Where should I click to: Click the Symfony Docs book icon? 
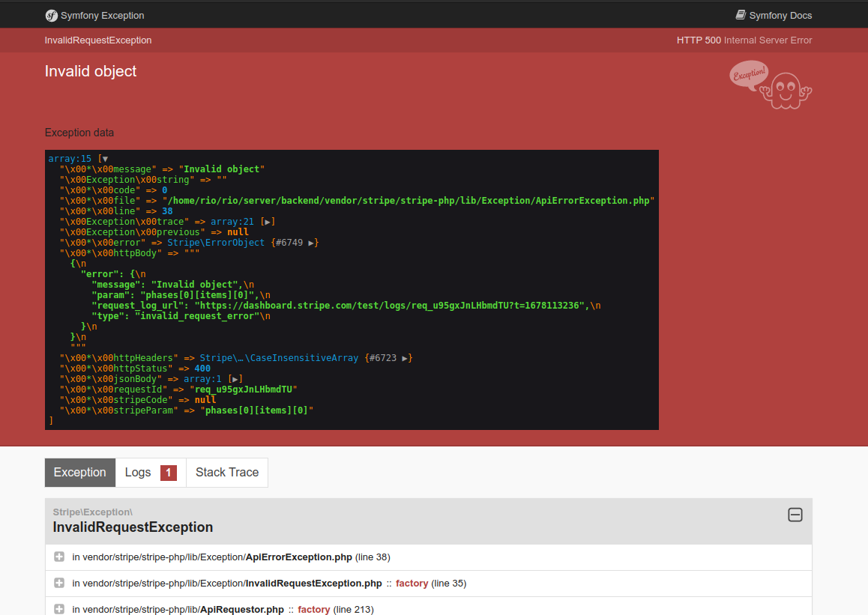point(741,15)
